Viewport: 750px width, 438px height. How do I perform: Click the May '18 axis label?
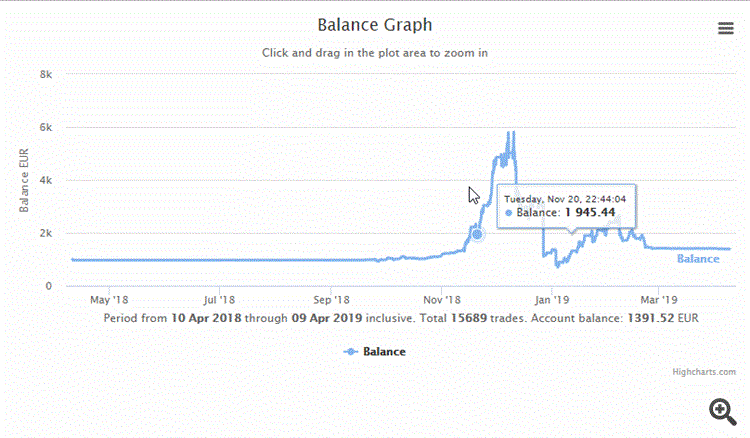(x=109, y=300)
